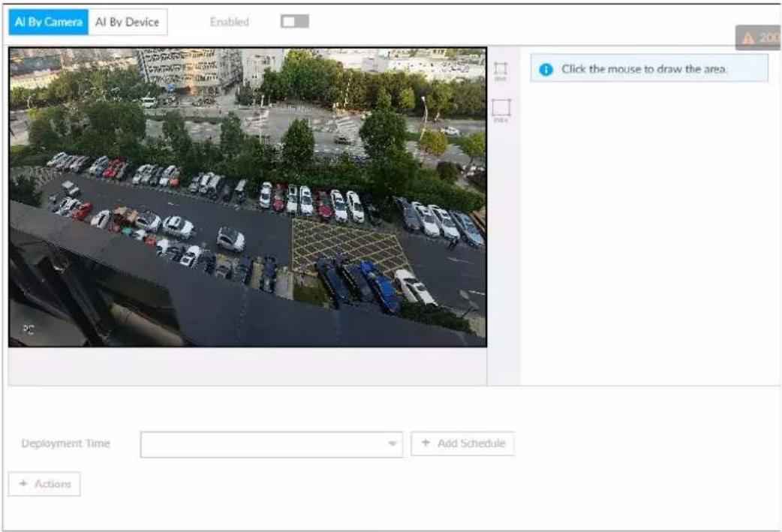The height and width of the screenshot is (532, 782).
Task: Click the Deployment Time label
Action: click(x=66, y=443)
